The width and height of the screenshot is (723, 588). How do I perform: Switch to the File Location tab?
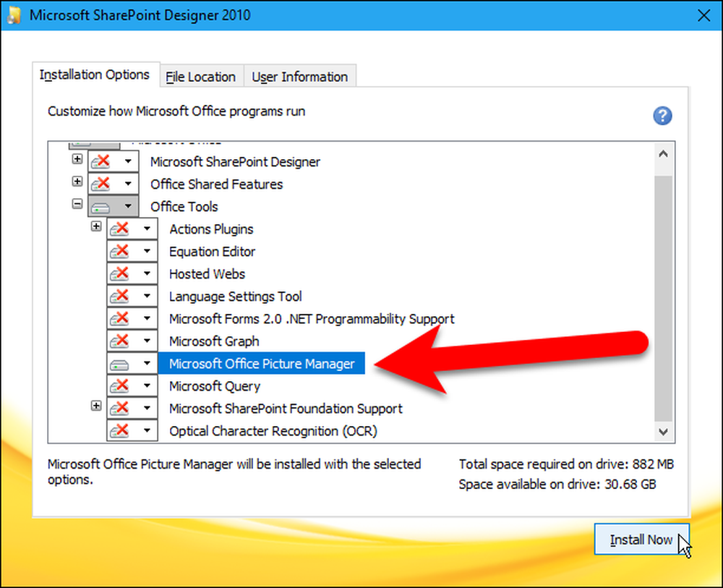(x=201, y=77)
